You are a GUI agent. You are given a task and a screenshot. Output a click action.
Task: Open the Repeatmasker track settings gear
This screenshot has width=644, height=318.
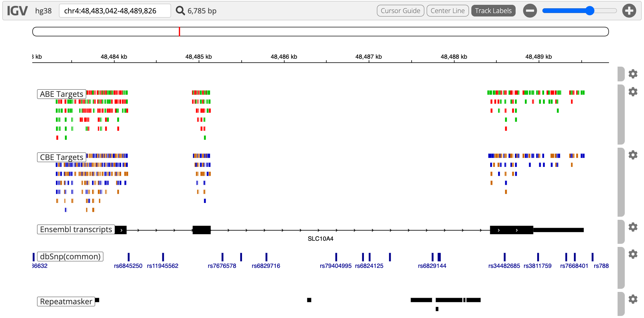click(x=633, y=299)
